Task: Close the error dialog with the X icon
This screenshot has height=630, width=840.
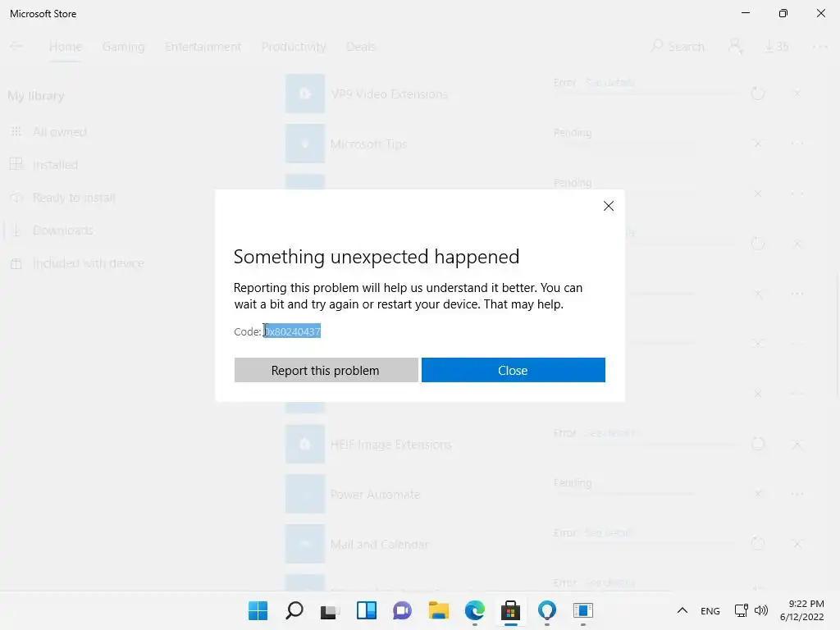Action: click(x=608, y=206)
